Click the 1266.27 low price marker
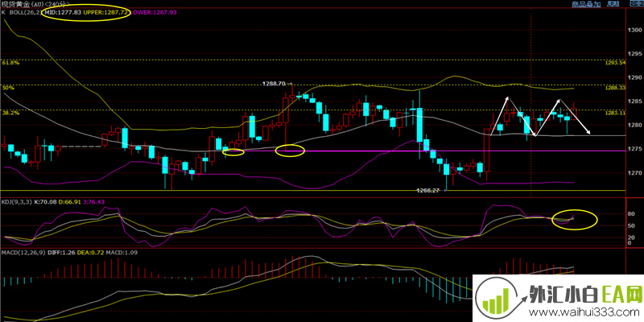The image size is (644, 322). [428, 191]
